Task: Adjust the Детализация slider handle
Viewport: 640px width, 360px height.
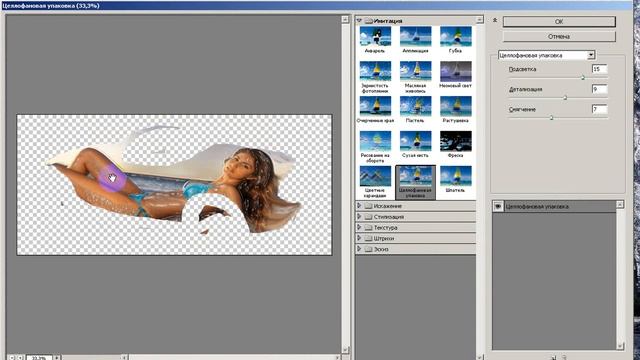Action: click(x=565, y=98)
